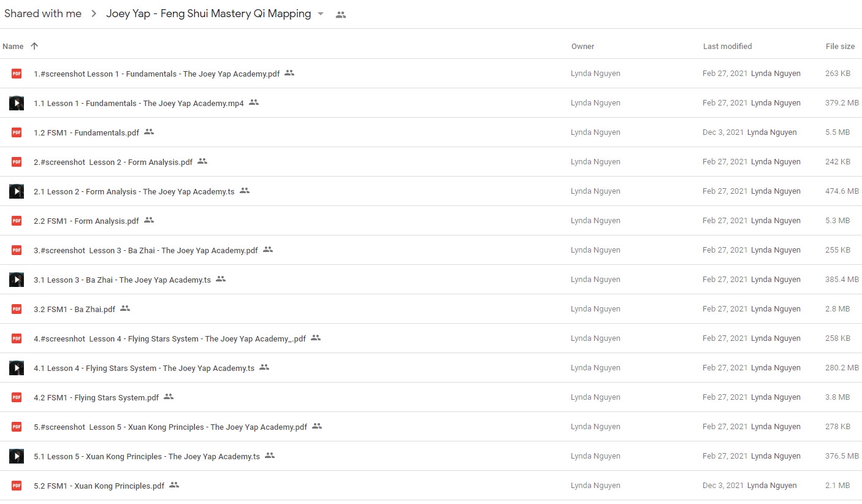Click PDF icon of 3.2 FSM1 - Ba Zhai.pdf

click(17, 309)
